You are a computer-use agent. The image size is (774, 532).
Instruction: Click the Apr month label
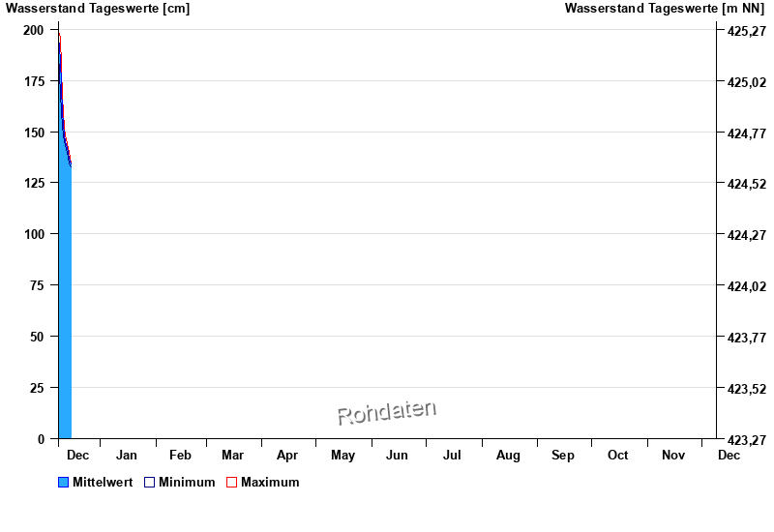coord(287,455)
